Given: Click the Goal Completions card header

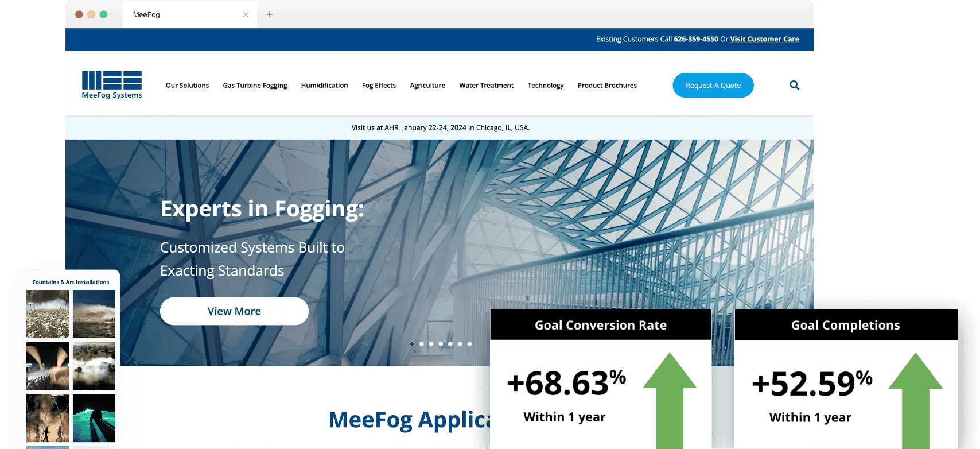Looking at the screenshot, I should (846, 325).
